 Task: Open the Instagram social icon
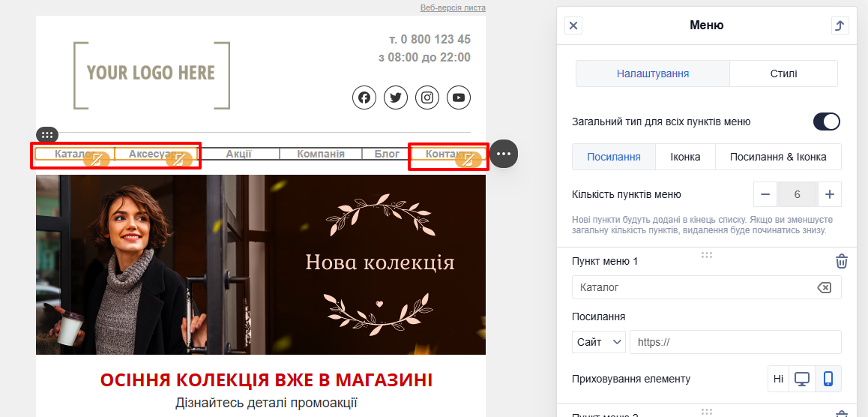pyautogui.click(x=427, y=97)
